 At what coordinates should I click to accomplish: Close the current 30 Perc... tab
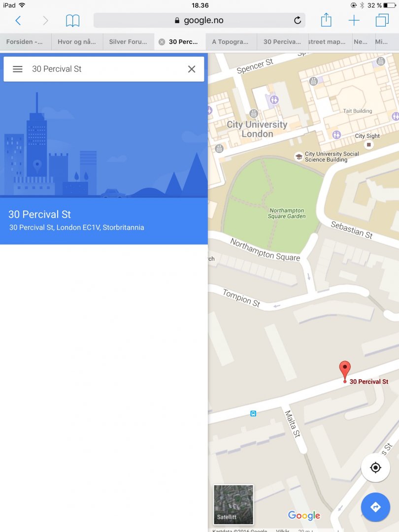(162, 42)
